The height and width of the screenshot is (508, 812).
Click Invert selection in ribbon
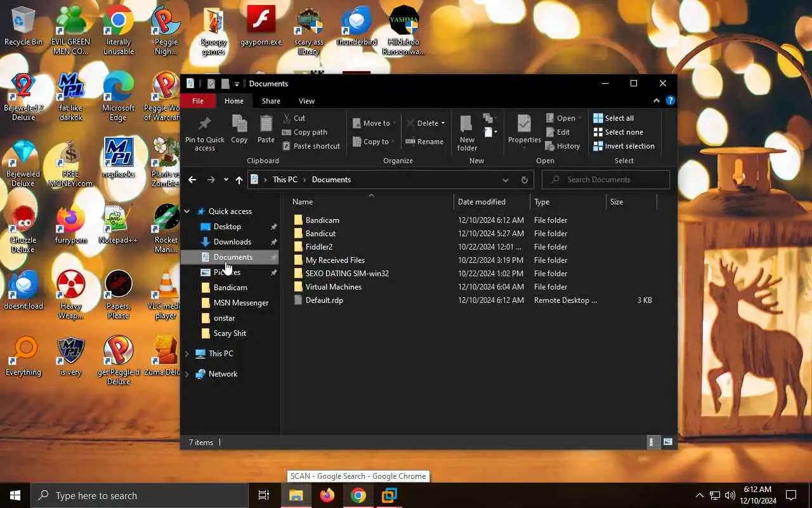624,146
